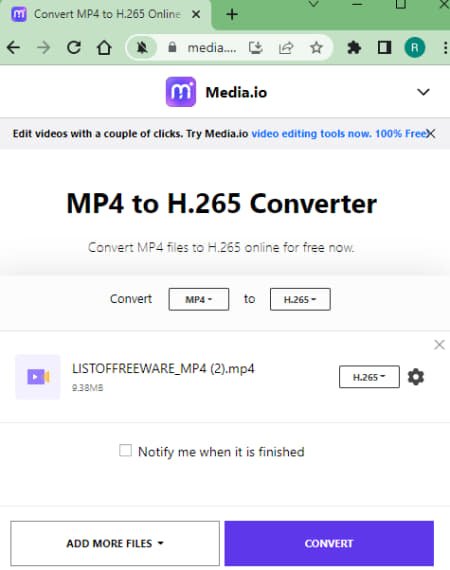Click the install app icon in address bar
The image size is (450, 570).
click(x=256, y=48)
